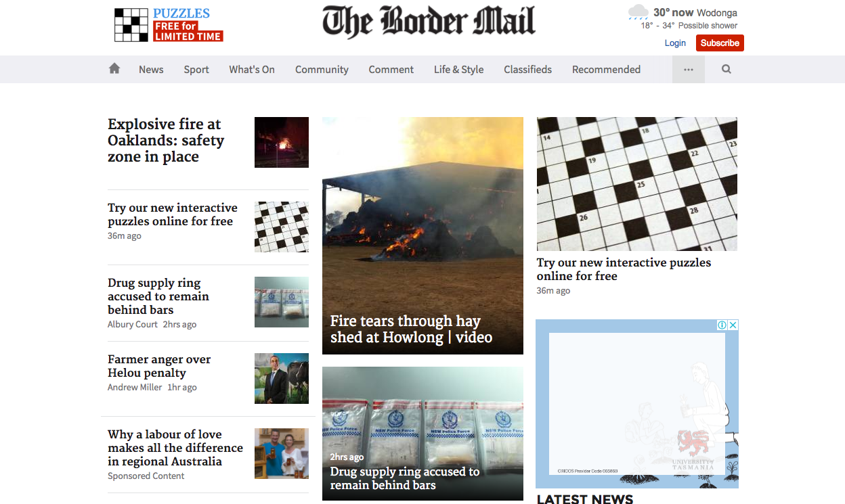Click the large crossword puzzle image
Viewport: 845px width, 504px height.
pos(637,184)
